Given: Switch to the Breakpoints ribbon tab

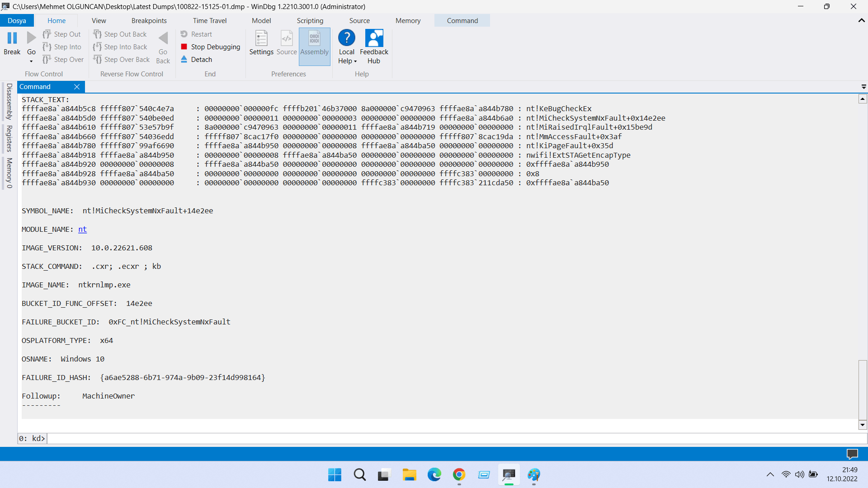Looking at the screenshot, I should tap(149, 21).
